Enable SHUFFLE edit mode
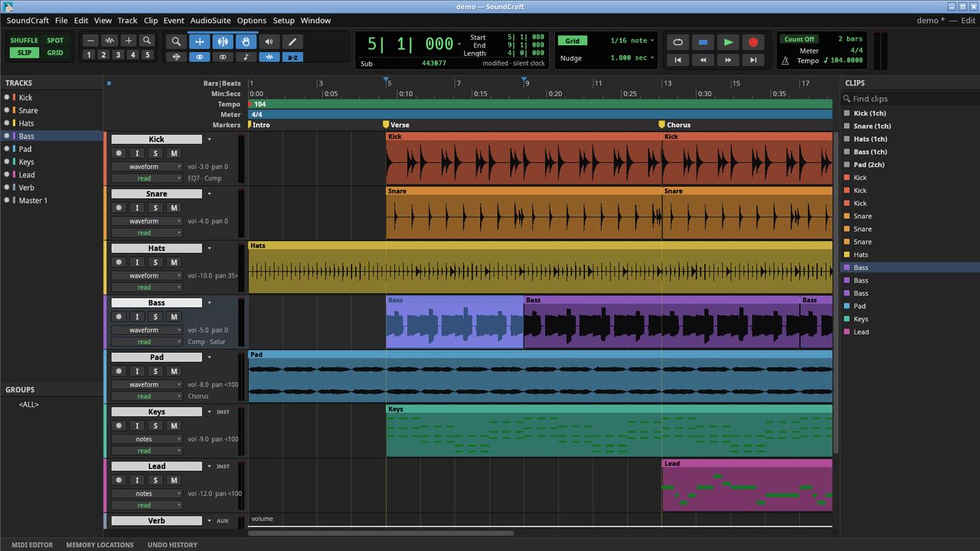 (x=24, y=41)
